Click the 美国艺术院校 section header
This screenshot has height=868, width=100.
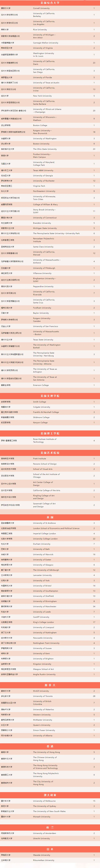[50, 453]
